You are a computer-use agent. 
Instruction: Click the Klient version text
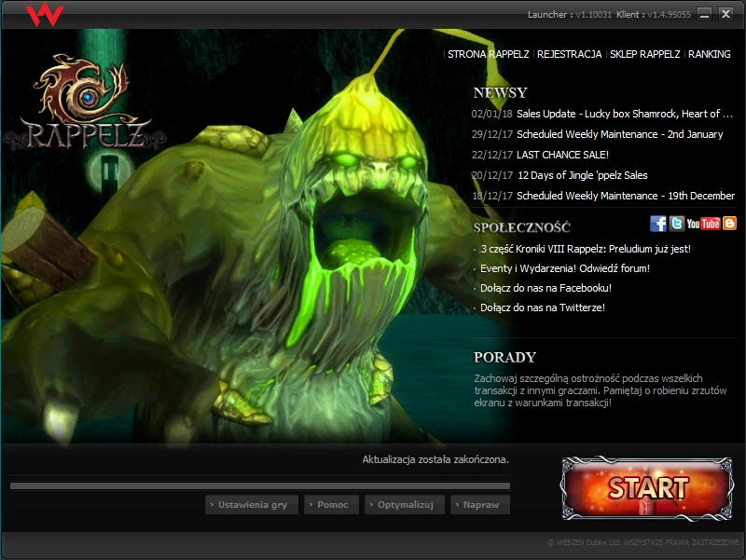pos(654,14)
